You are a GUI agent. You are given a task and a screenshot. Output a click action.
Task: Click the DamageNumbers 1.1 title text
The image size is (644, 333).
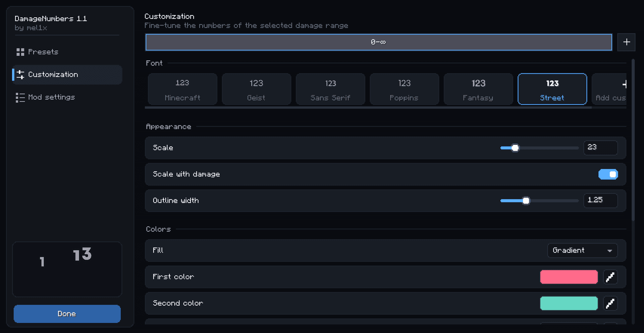(x=51, y=19)
